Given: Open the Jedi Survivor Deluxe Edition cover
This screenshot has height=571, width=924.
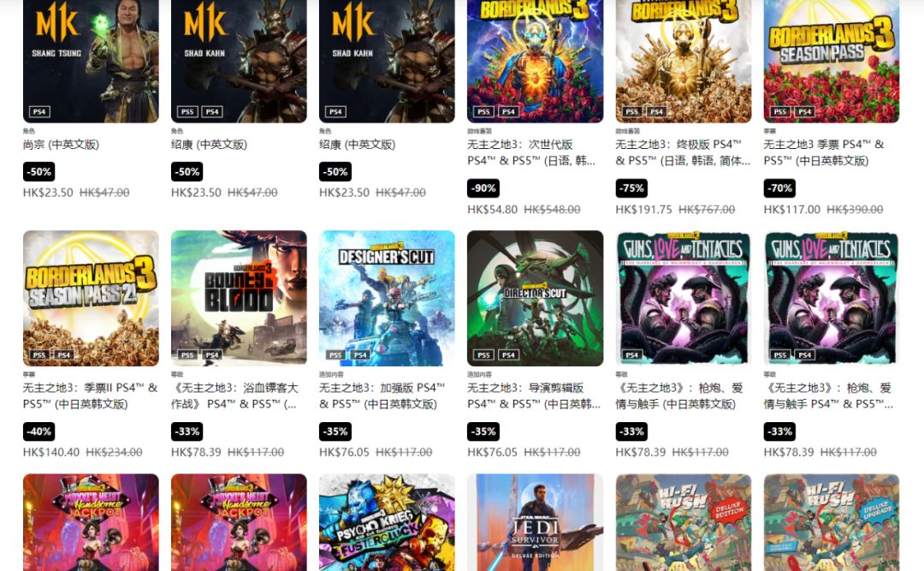Looking at the screenshot, I should coord(535,522).
